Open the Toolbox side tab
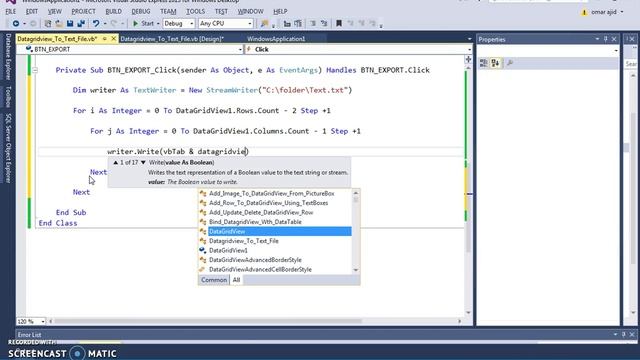640x360 pixels. coord(8,97)
